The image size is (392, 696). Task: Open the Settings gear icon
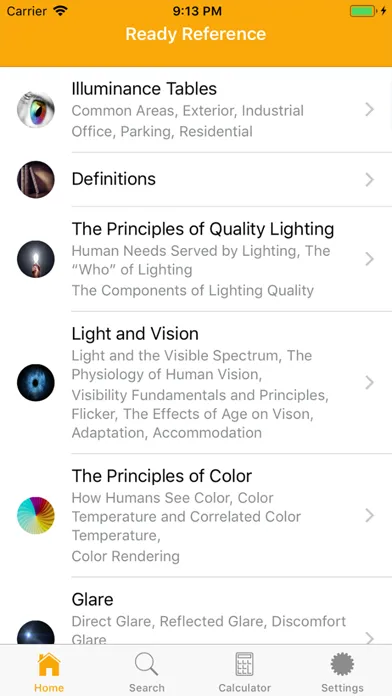point(342,664)
